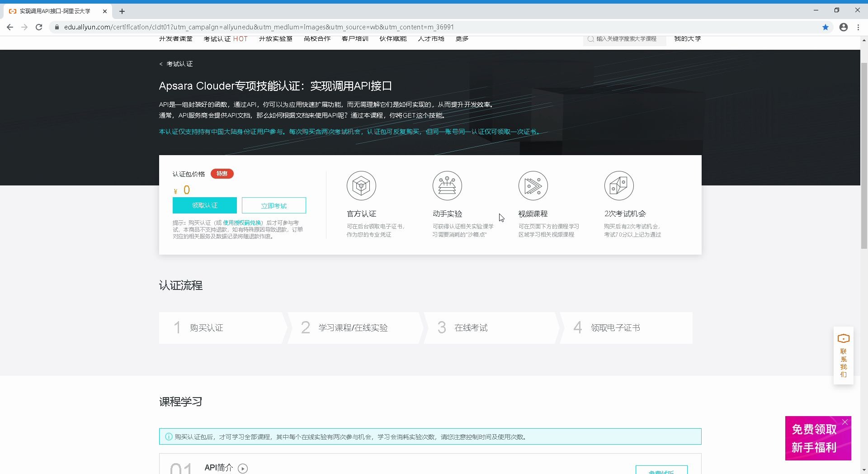The width and height of the screenshot is (868, 474).
Task: Reload the current page
Action: click(39, 27)
